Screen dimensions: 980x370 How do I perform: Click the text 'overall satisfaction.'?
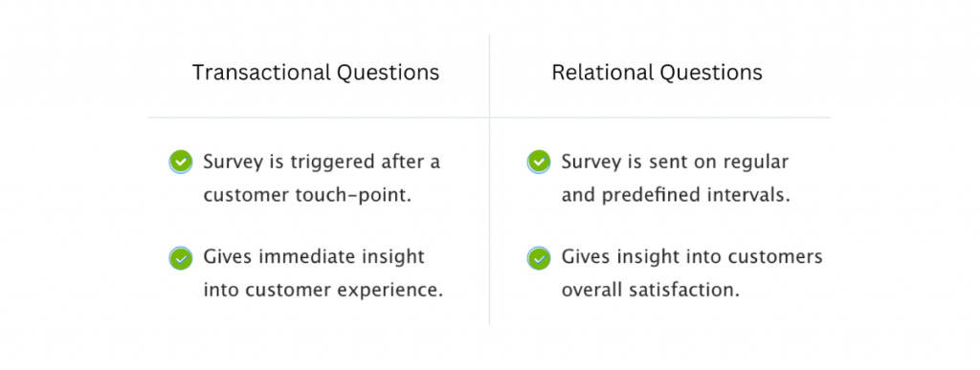tap(651, 290)
